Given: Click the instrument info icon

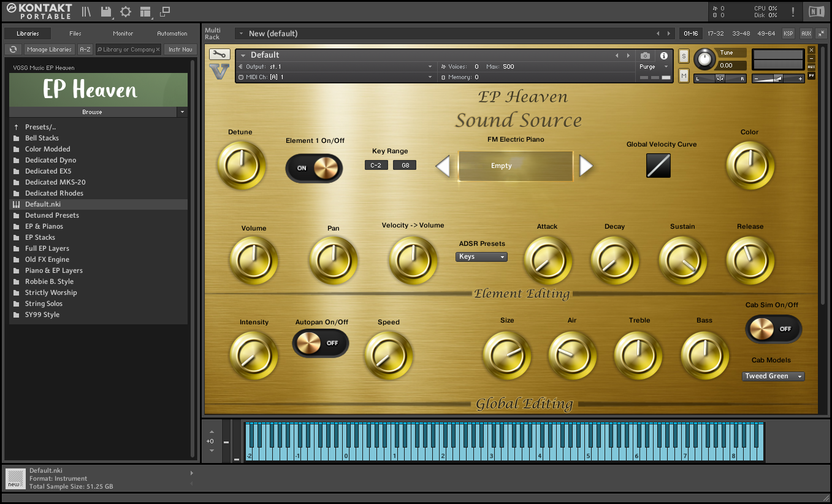Looking at the screenshot, I should point(663,56).
